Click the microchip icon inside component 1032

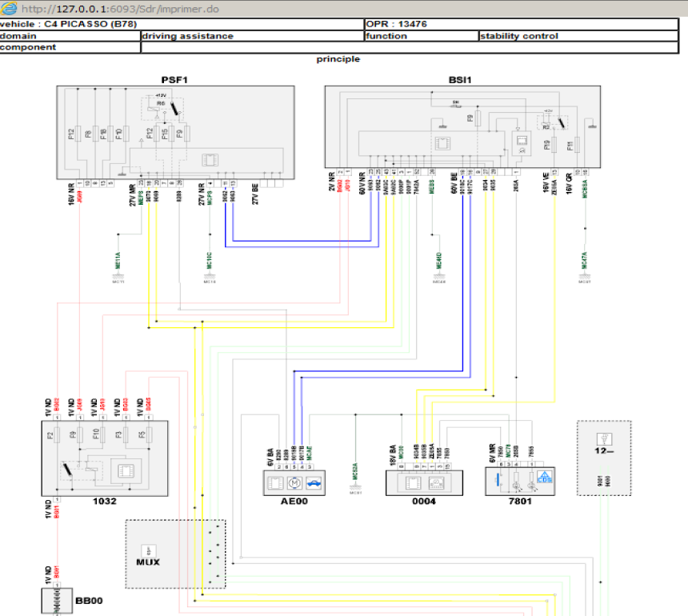(126, 471)
